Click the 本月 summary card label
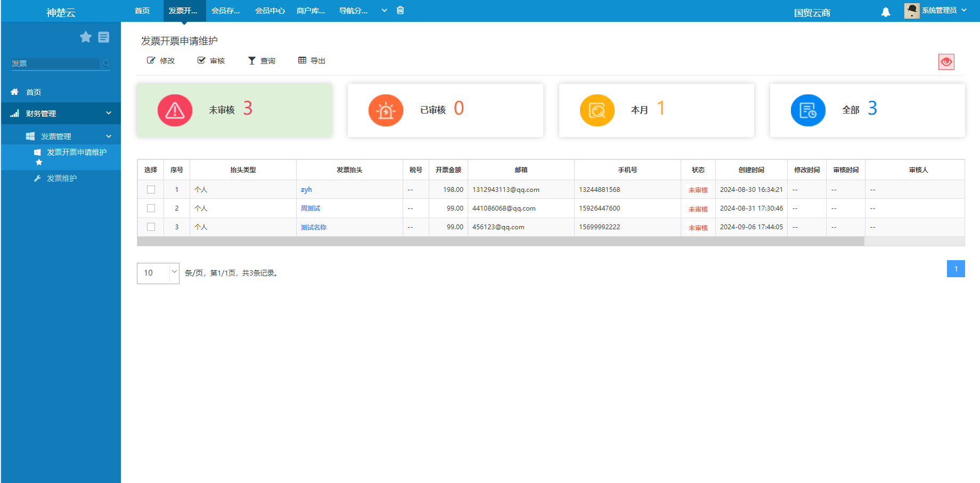 (x=640, y=110)
